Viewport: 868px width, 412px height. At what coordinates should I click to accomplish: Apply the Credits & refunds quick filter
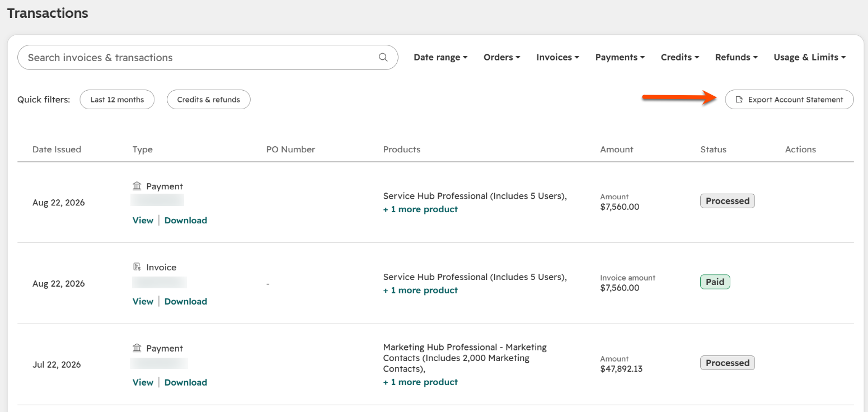click(x=209, y=100)
